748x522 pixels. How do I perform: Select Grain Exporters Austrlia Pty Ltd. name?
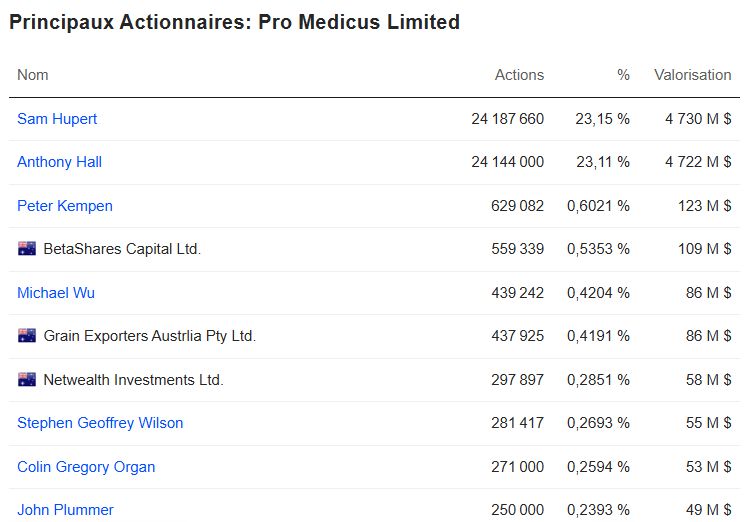coord(150,336)
